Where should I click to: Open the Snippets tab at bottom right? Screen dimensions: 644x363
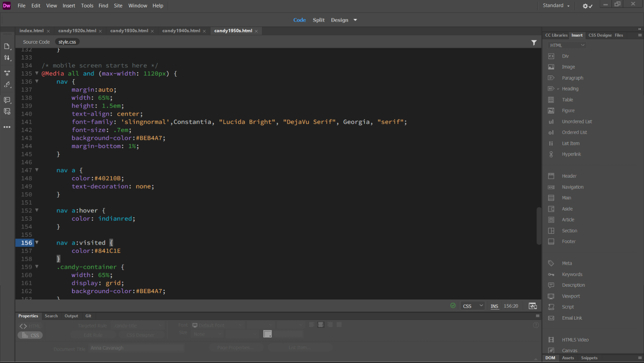pos(589,358)
